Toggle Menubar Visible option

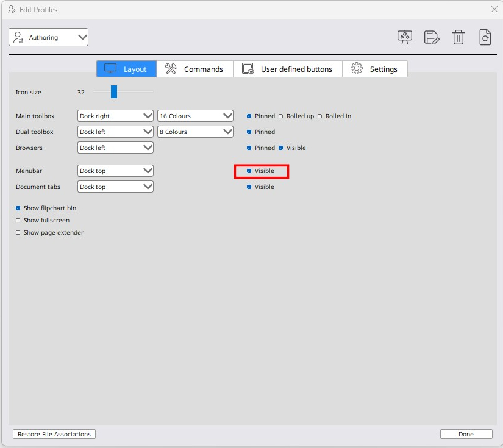tap(249, 171)
